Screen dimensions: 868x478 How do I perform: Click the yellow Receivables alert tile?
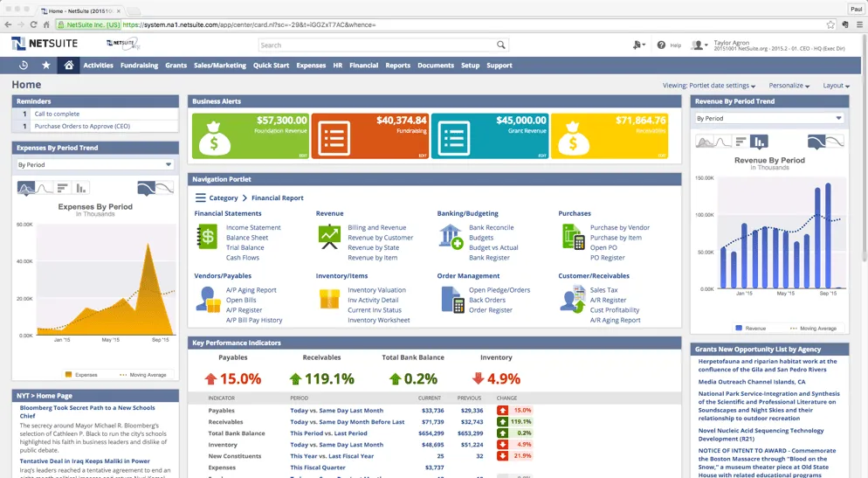(x=610, y=136)
